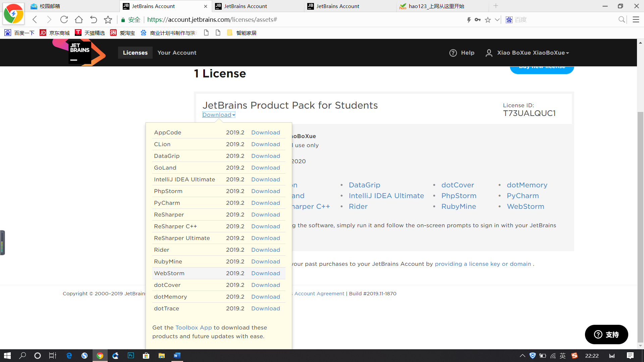
Task: Click taskbar search magnifier
Action: click(22, 356)
